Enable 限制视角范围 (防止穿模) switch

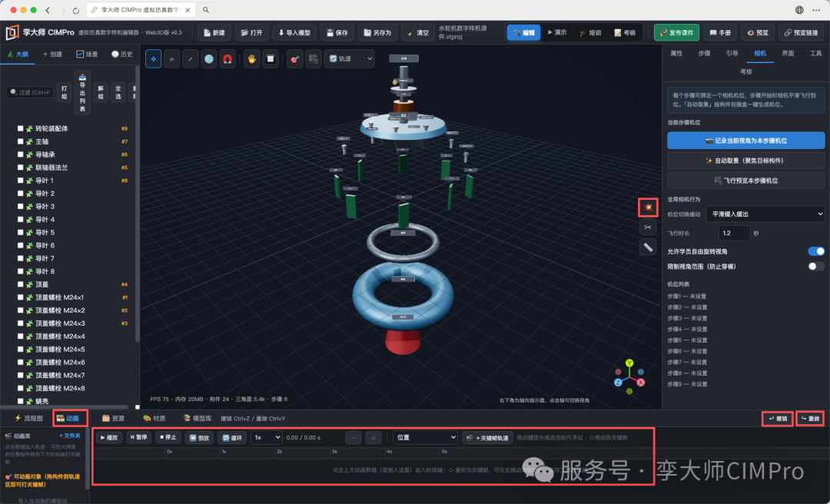coord(816,267)
